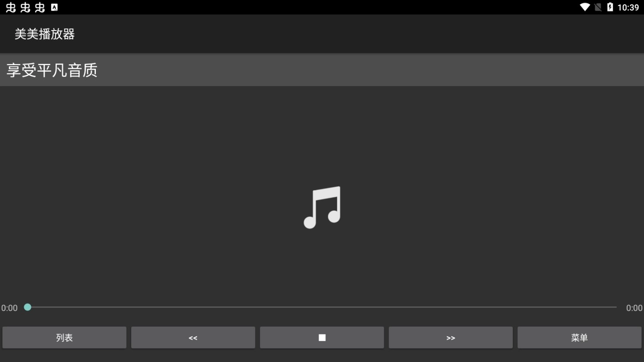Click the total duration label right of the seek bar

634,308
